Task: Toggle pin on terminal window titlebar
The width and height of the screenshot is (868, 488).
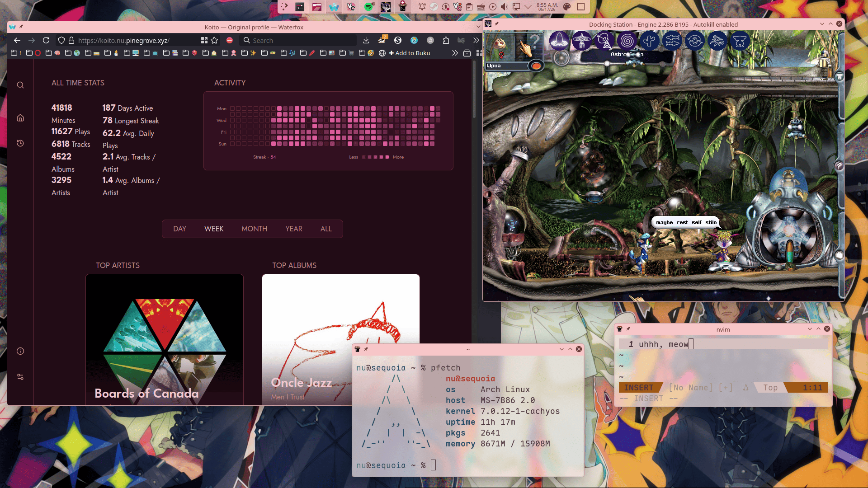Action: 366,349
